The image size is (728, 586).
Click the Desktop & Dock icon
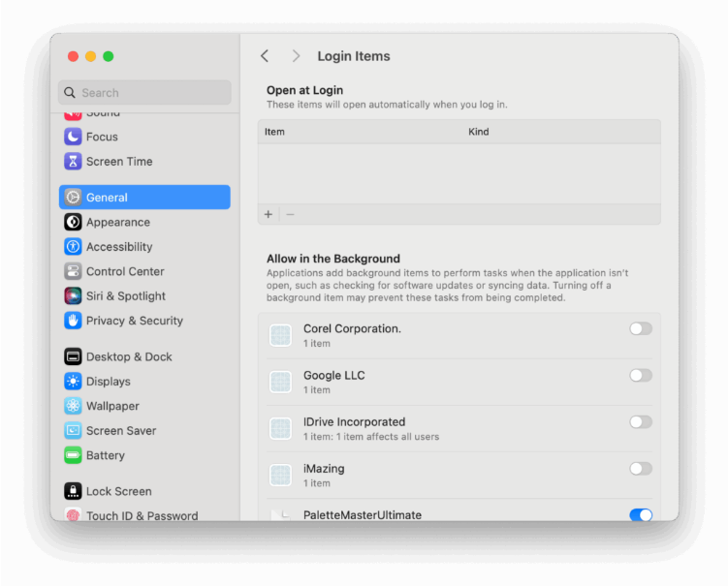(x=73, y=356)
